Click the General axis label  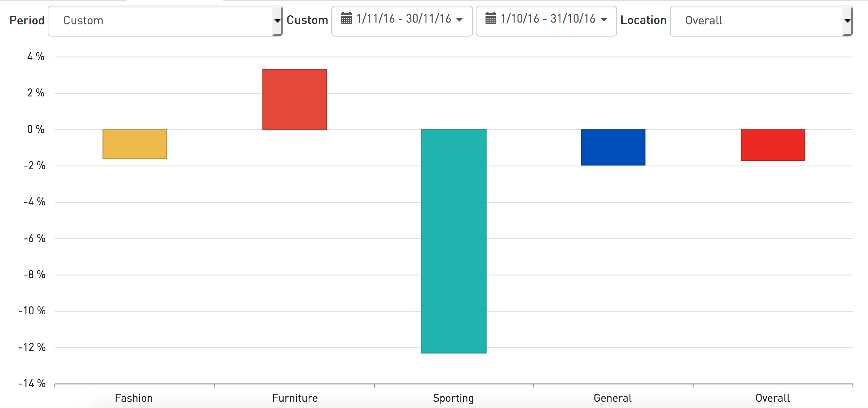[x=613, y=398]
